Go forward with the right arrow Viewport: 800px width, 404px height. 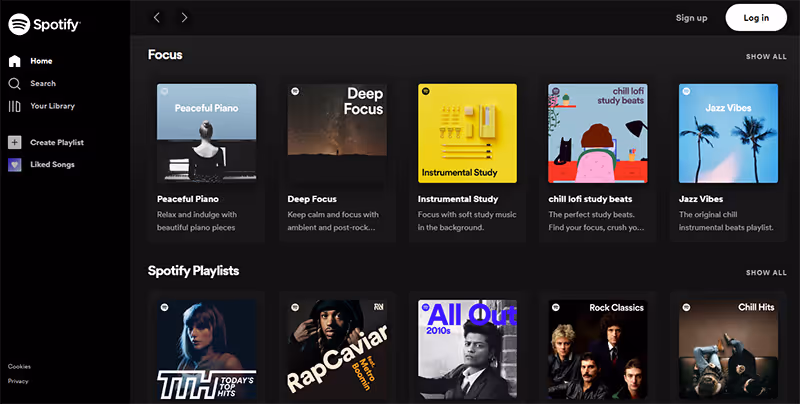(184, 18)
